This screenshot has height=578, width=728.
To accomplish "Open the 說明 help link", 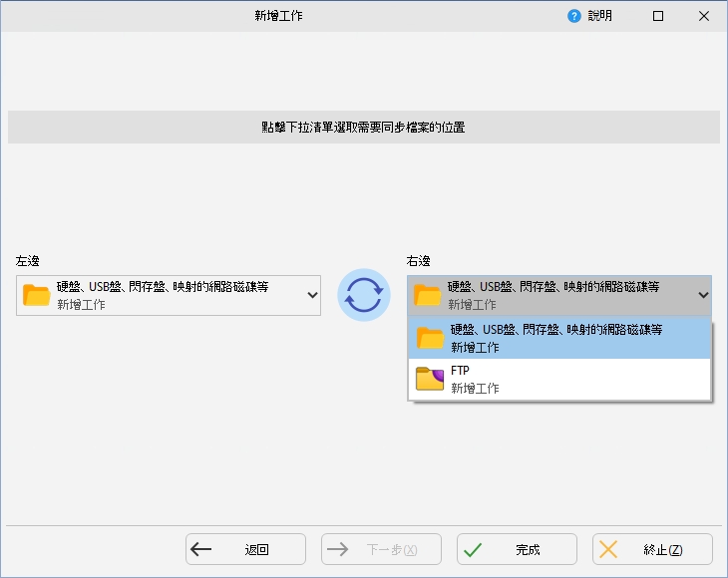I will pyautogui.click(x=599, y=16).
